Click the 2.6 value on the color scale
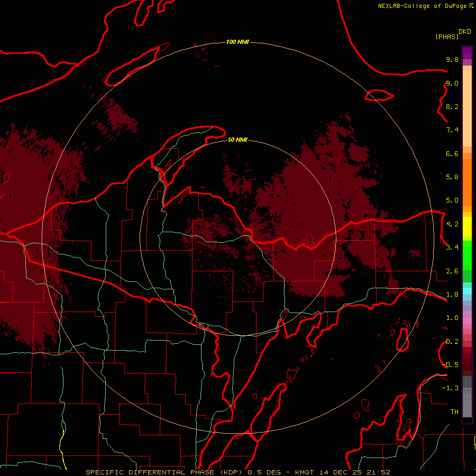Viewport: 476px width, 476px height. [x=452, y=271]
